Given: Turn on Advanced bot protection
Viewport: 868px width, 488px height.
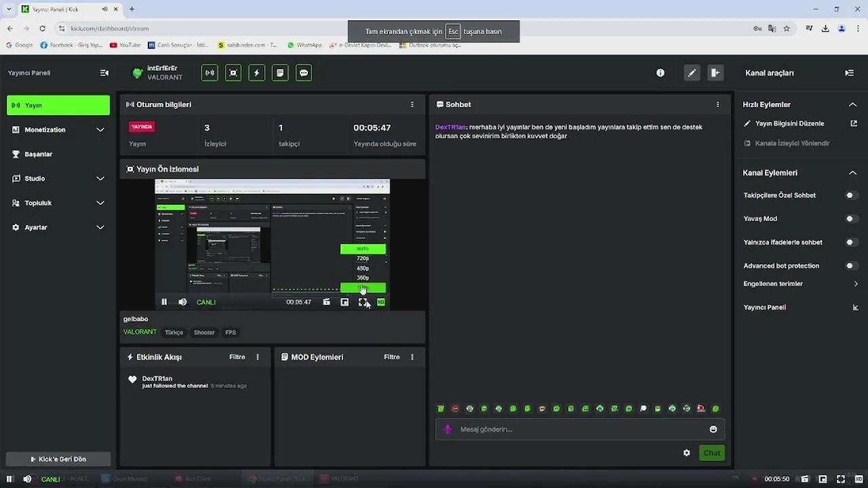Looking at the screenshot, I should click(x=851, y=266).
